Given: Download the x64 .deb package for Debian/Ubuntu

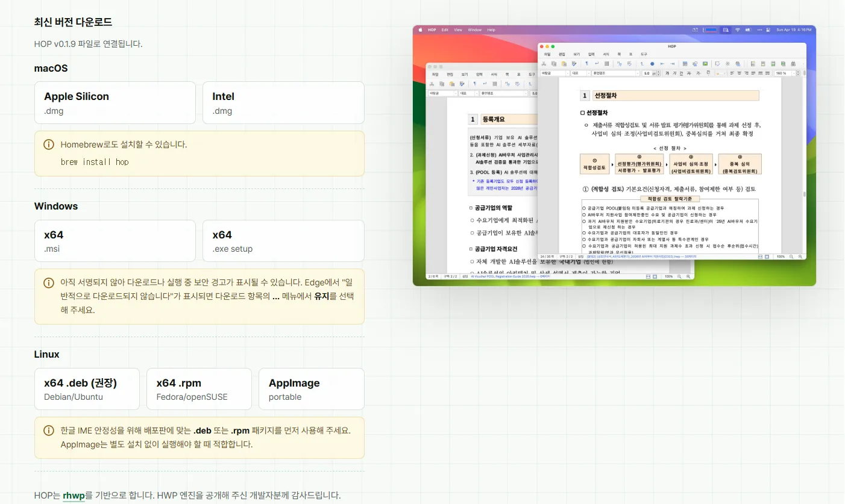Looking at the screenshot, I should [87, 388].
